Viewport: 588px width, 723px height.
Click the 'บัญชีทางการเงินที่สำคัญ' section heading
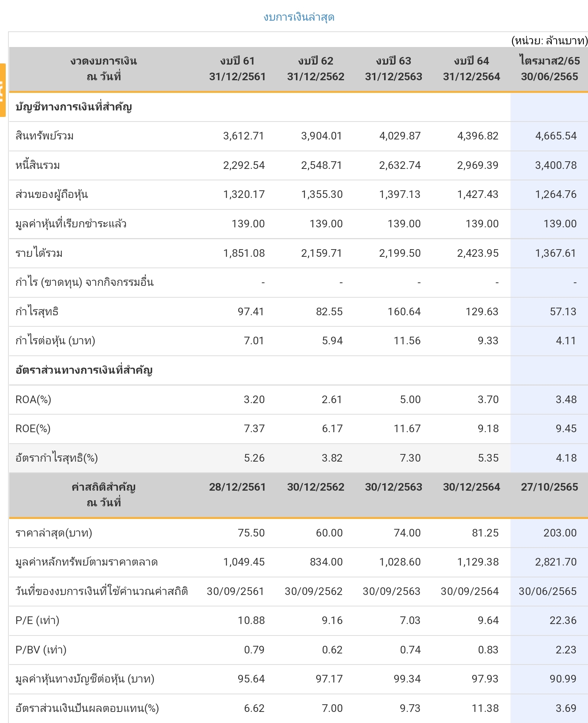click(74, 107)
